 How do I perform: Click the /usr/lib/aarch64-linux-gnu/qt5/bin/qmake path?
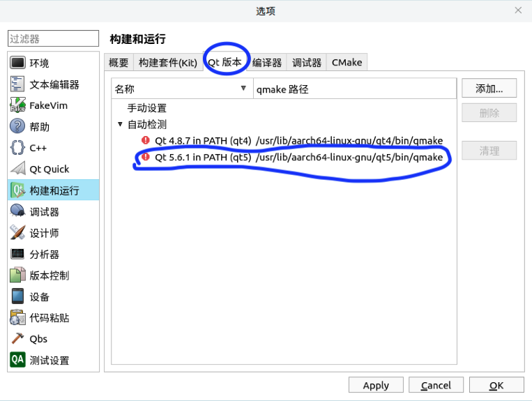[349, 157]
